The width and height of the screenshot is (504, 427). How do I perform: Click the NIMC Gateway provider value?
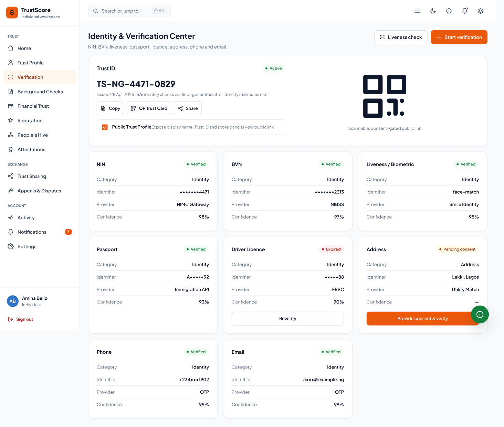click(193, 204)
